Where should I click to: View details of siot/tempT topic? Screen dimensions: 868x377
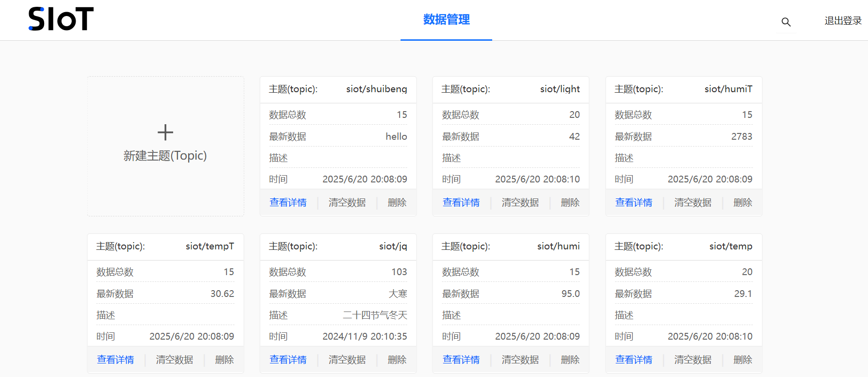(115, 360)
